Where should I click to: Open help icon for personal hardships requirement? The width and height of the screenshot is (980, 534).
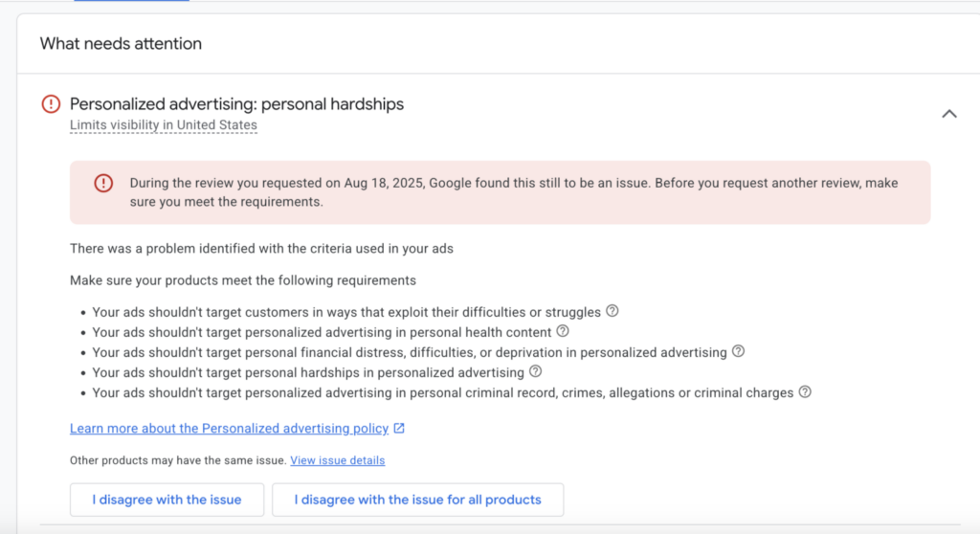coord(536,371)
